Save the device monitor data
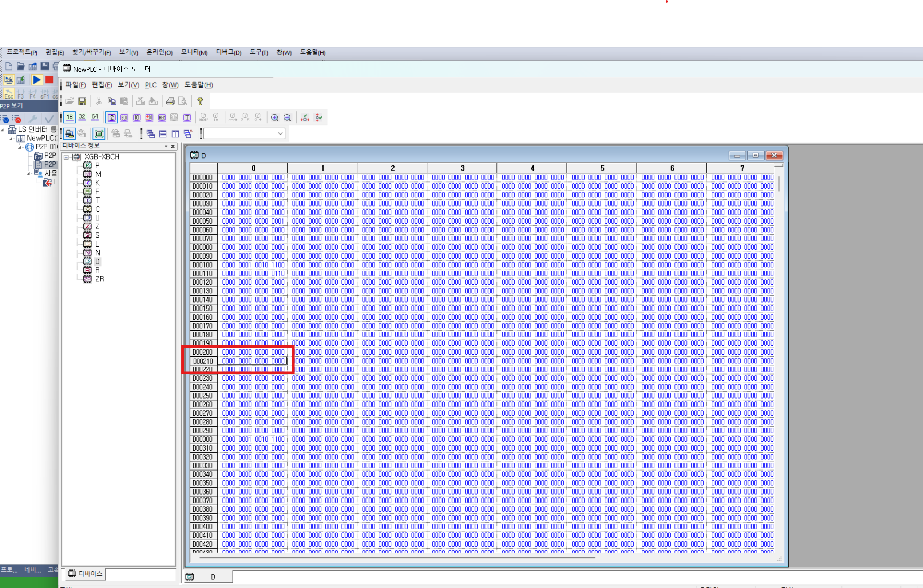Viewport: 923px width, 588px height. tap(82, 101)
